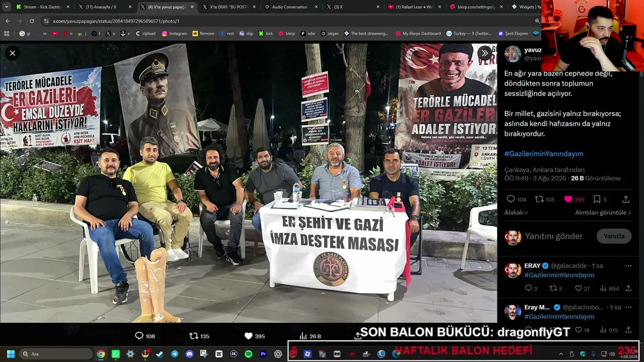Viewport: 644px width, 362px height.
Task: Open the blerp bookmark
Action: click(x=287, y=34)
